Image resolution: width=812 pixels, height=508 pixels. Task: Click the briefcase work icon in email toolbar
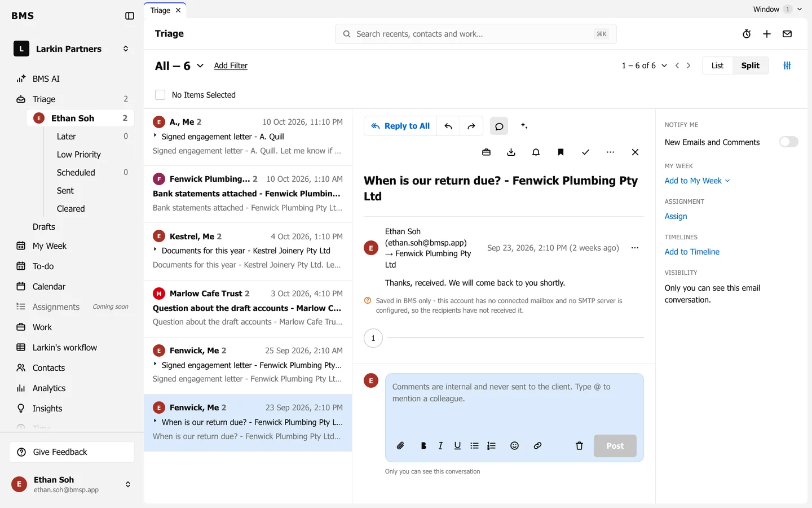pyautogui.click(x=486, y=152)
